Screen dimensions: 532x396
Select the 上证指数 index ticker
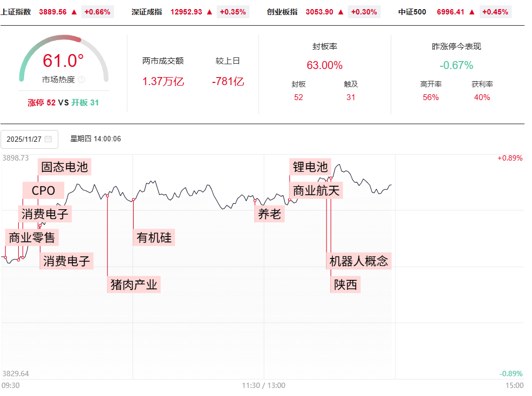click(16, 12)
